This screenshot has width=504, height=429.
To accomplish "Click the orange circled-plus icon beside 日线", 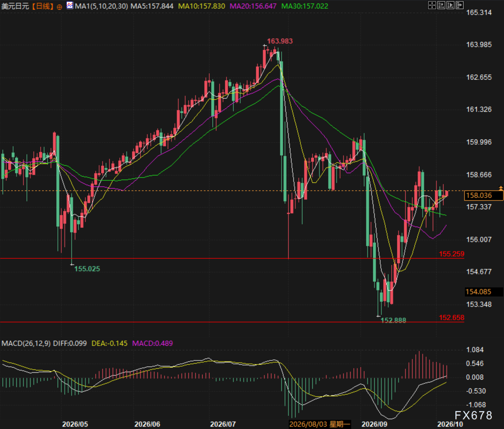I will tap(59, 7).
